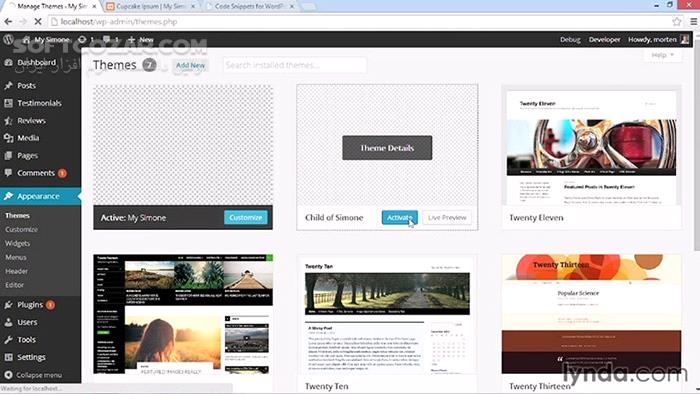
Task: Click the Theme Details overlay button
Action: pyautogui.click(x=387, y=148)
